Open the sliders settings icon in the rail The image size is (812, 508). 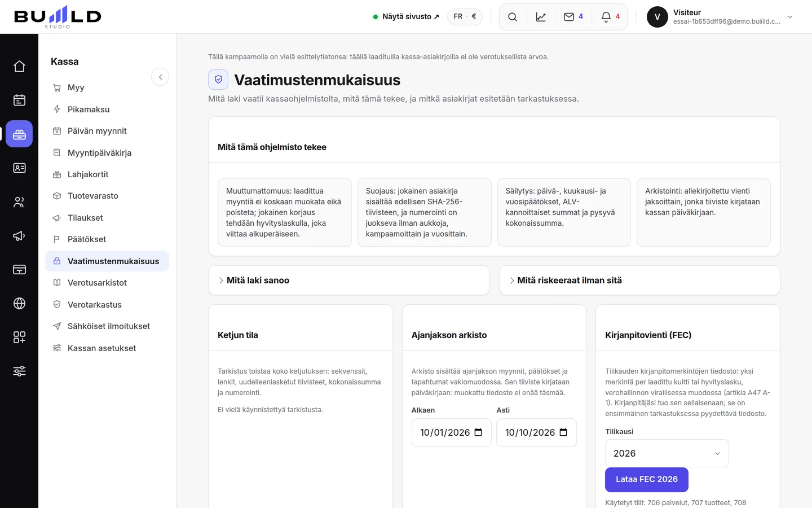tap(19, 371)
